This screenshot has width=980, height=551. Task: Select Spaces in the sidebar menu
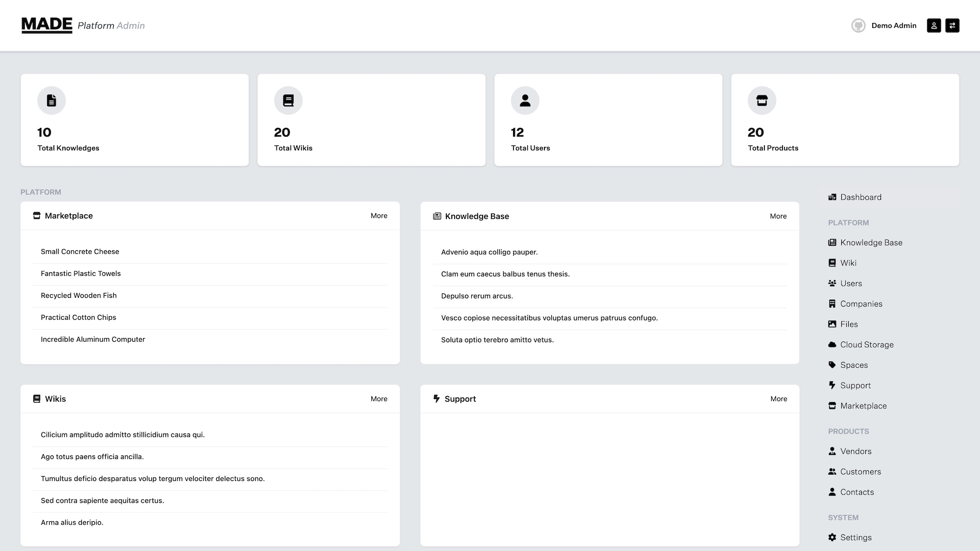coord(854,365)
